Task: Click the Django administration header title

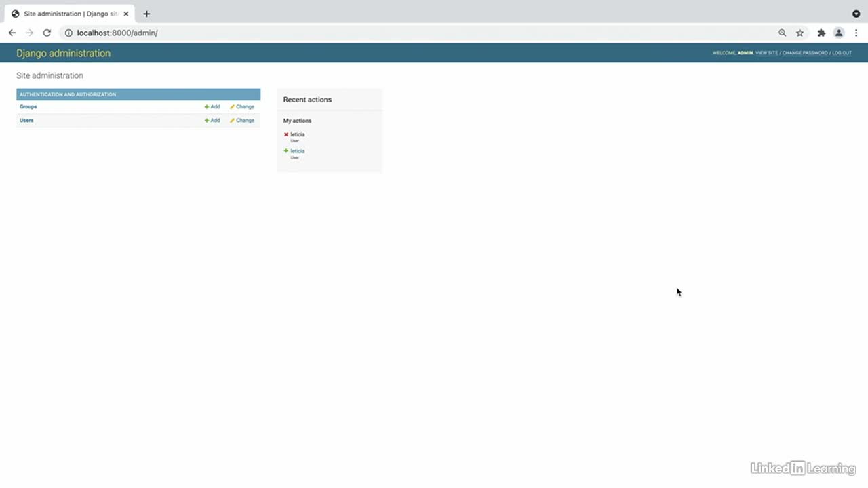Action: point(63,53)
